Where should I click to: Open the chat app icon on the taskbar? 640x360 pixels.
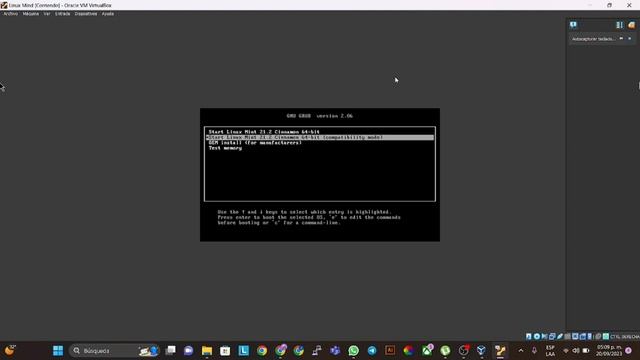coord(188,351)
